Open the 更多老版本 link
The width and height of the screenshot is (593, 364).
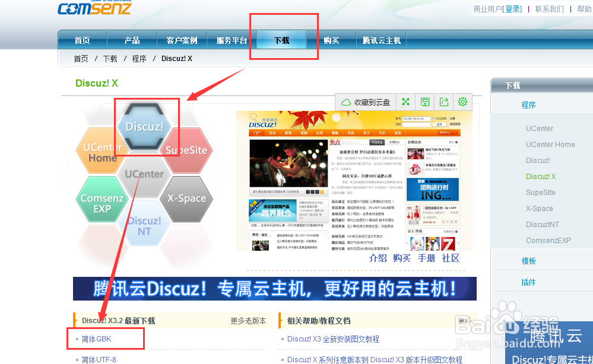coord(249,321)
